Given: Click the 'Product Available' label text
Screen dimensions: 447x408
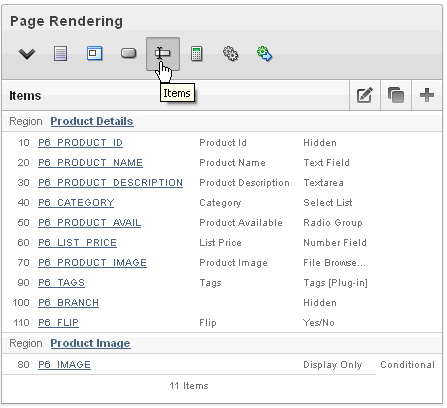Looking at the screenshot, I should (241, 223).
